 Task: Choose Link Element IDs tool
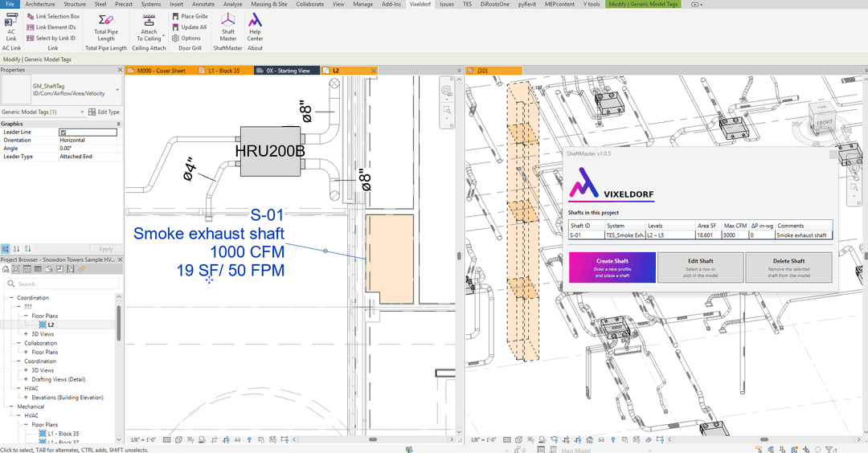[x=51, y=27]
